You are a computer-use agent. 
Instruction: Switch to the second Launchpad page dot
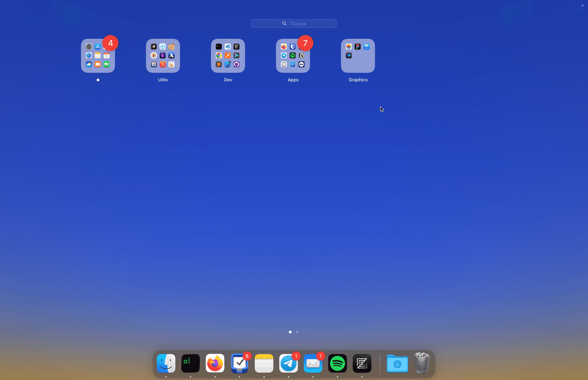click(x=297, y=332)
